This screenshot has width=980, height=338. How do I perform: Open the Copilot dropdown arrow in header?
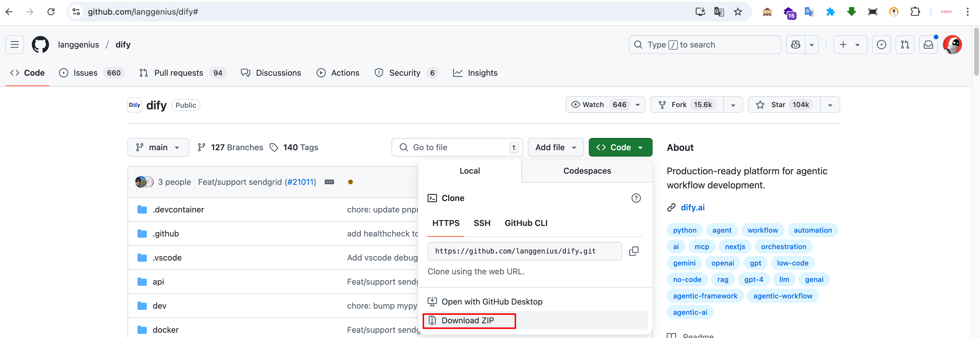tap(811, 45)
